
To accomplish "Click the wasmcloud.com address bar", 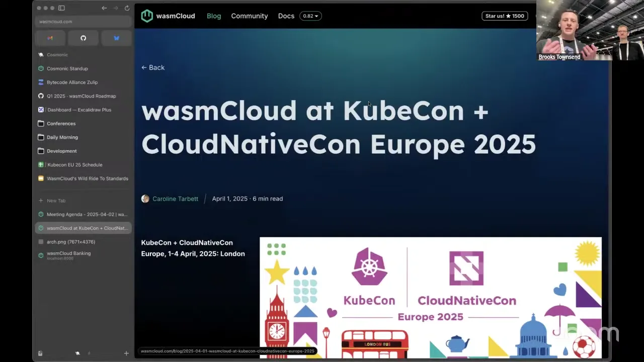I will coord(84,22).
